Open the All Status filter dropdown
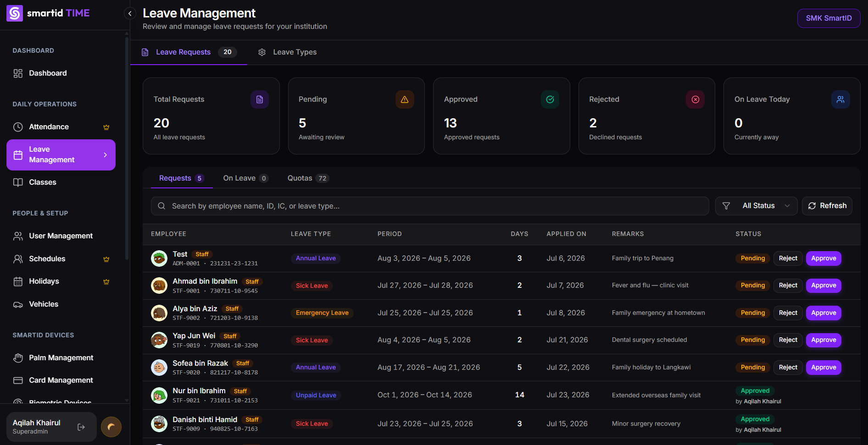Viewport: 868px width, 445px height. pos(756,206)
